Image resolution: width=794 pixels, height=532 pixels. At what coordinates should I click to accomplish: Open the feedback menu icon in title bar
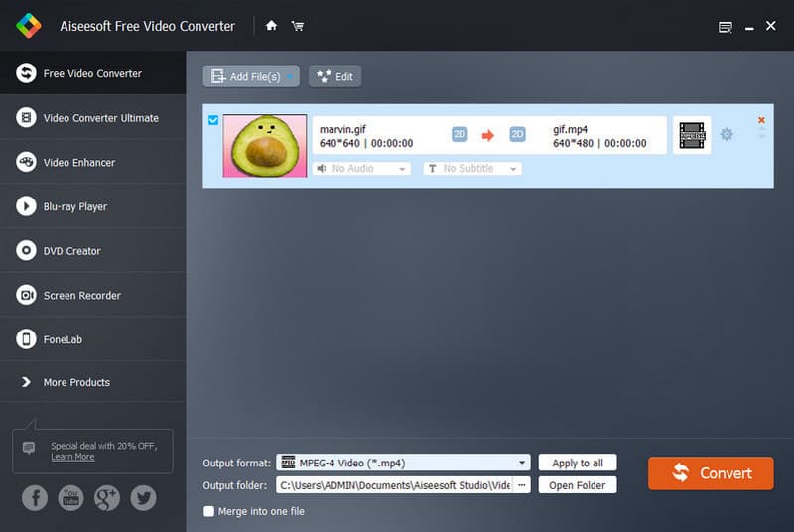[x=726, y=27]
